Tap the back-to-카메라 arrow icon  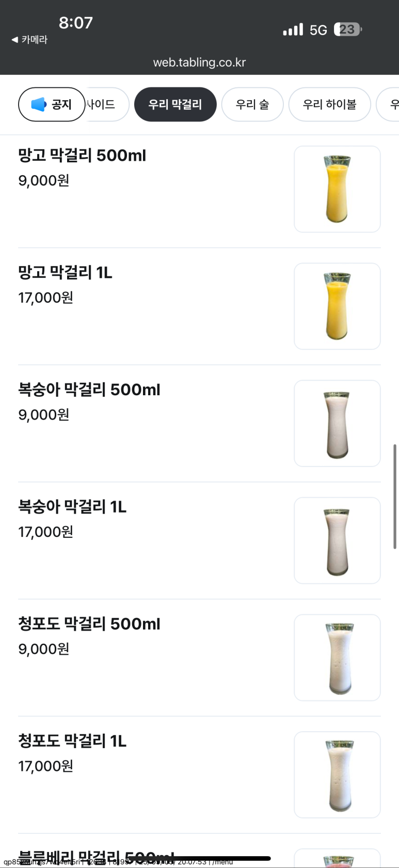tap(14, 40)
